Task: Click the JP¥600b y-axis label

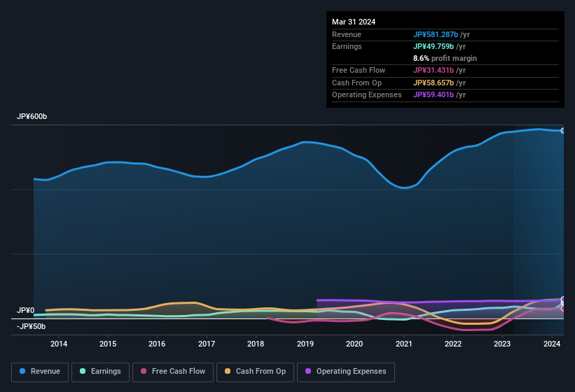Action: (32, 117)
